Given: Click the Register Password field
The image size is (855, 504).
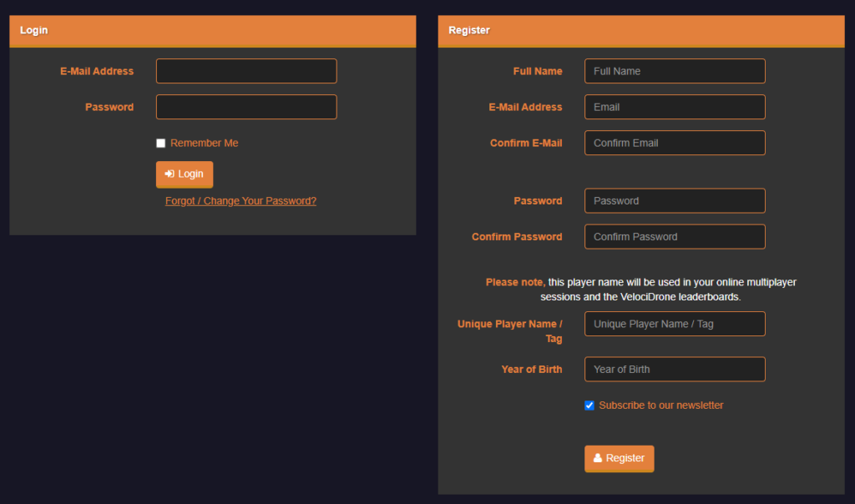Looking at the screenshot, I should coord(675,200).
